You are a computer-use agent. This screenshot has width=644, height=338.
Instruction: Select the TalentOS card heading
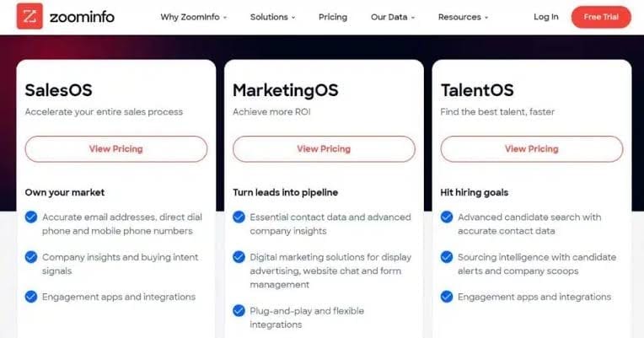(477, 90)
